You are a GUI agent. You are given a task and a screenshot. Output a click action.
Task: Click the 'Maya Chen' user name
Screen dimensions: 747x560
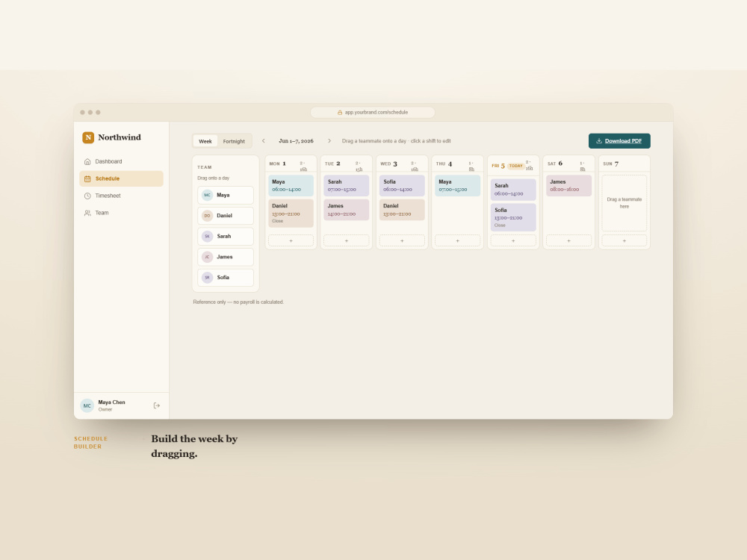(111, 402)
